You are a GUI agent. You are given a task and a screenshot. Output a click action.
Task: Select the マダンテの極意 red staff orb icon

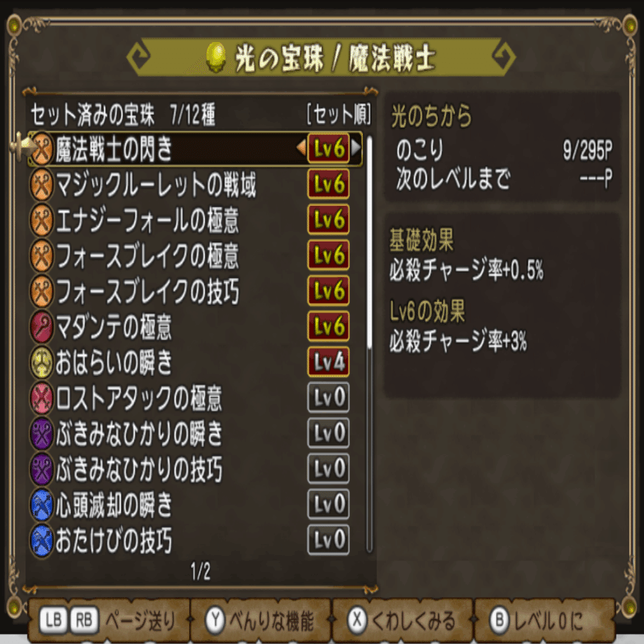click(41, 327)
